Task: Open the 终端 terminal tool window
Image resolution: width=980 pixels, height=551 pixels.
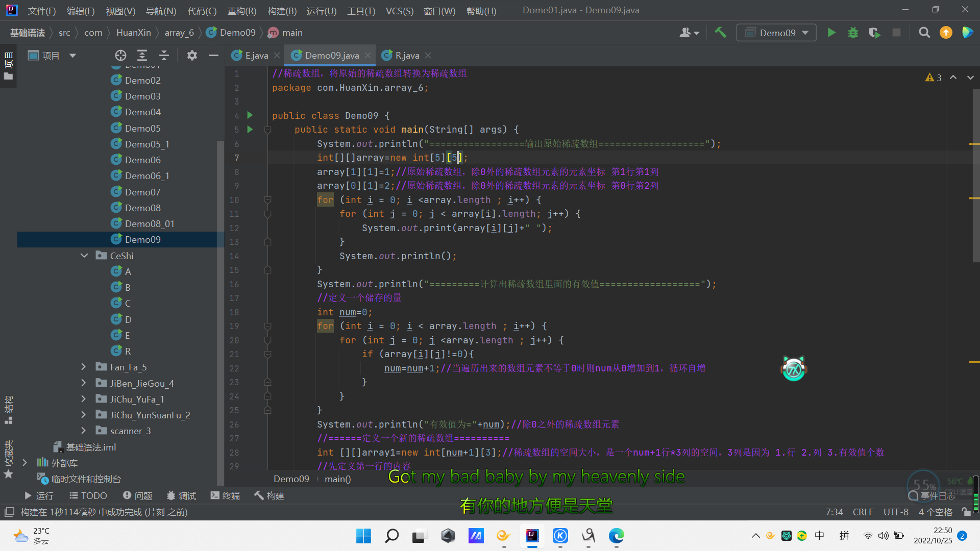Action: [x=225, y=495]
